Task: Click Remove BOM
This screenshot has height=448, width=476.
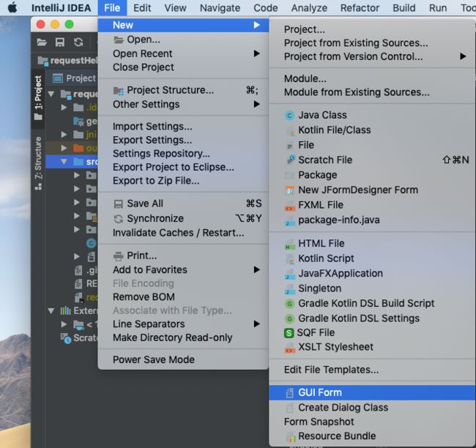Action: (x=183, y=297)
